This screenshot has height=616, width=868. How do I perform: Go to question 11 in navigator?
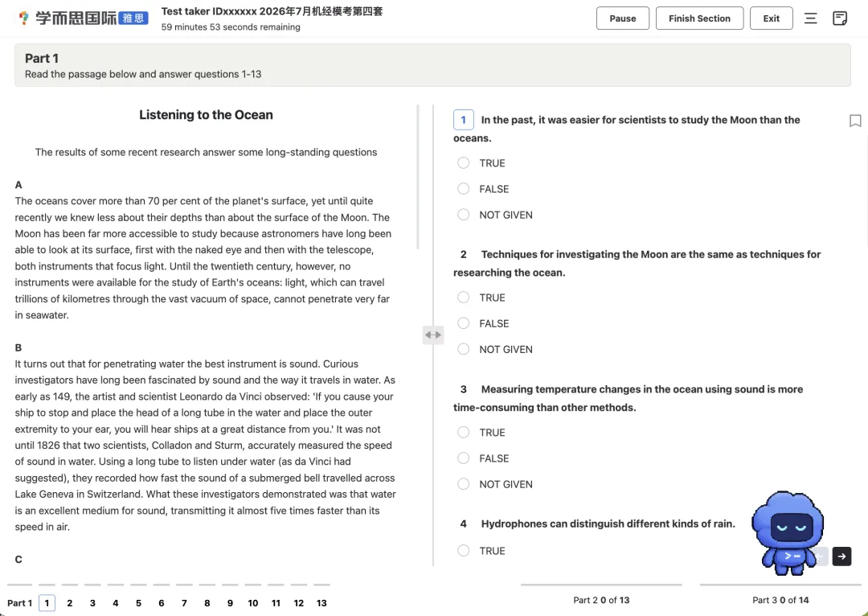pos(276,602)
